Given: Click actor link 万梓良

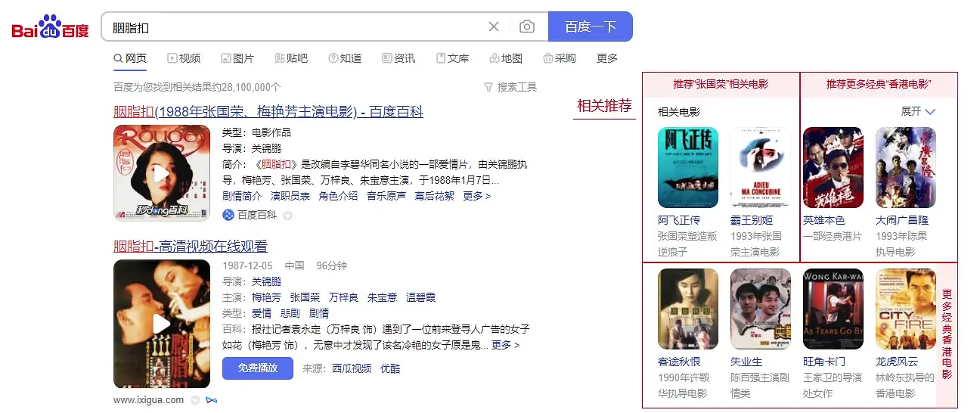Looking at the screenshot, I should (343, 297).
